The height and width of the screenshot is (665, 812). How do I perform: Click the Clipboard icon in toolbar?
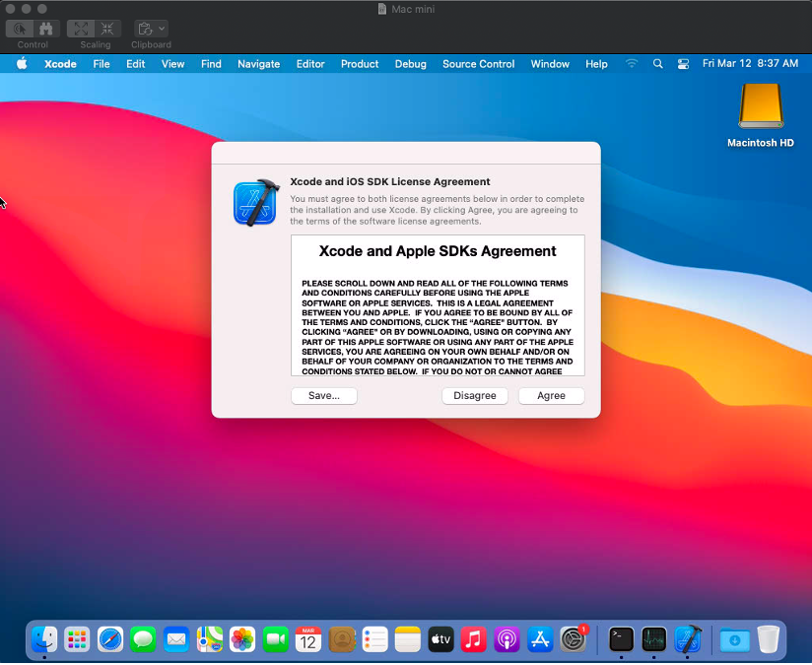point(146,29)
